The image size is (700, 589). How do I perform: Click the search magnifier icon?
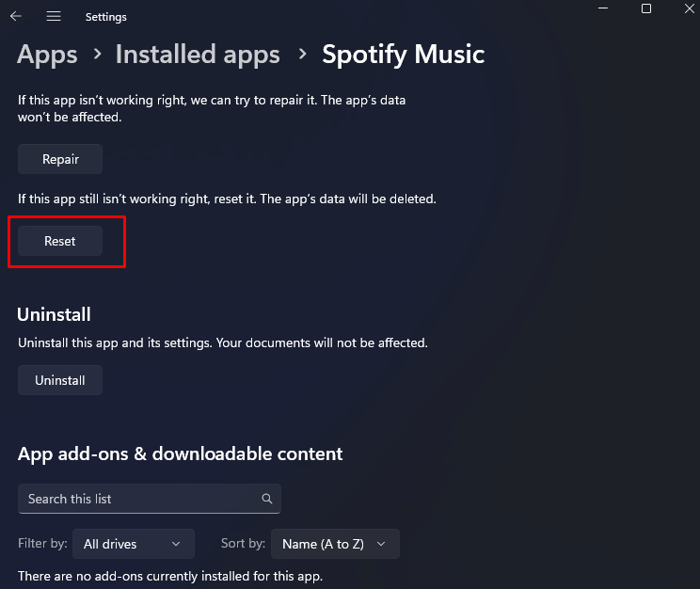coord(267,499)
